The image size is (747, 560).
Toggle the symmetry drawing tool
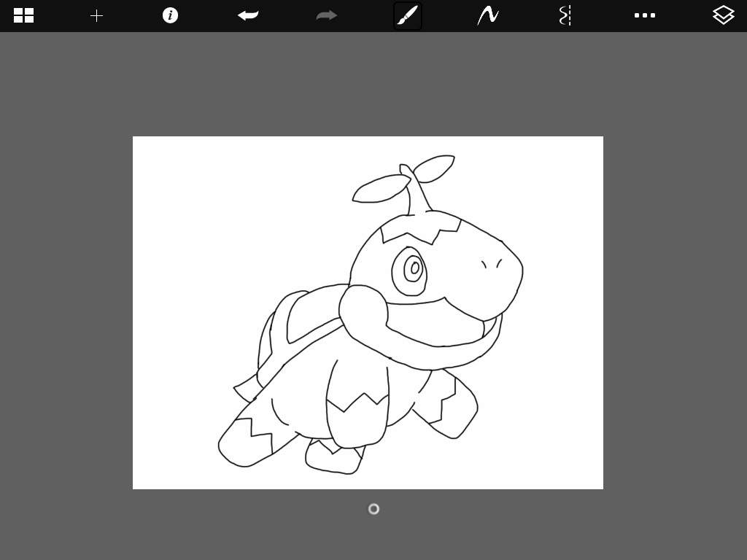coord(565,16)
